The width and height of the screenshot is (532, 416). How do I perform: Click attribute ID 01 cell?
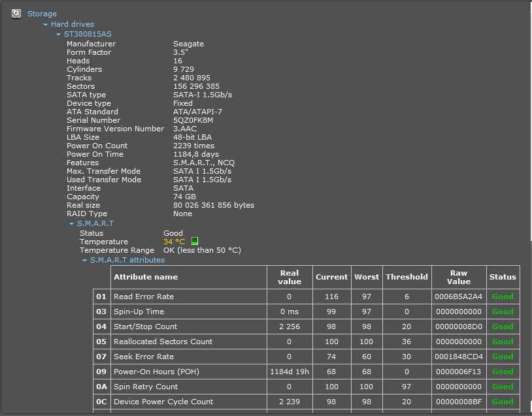coord(101,296)
